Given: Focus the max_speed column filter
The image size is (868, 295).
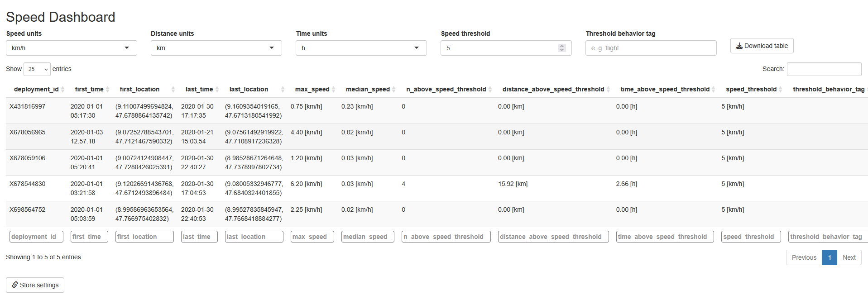Looking at the screenshot, I should (312, 237).
